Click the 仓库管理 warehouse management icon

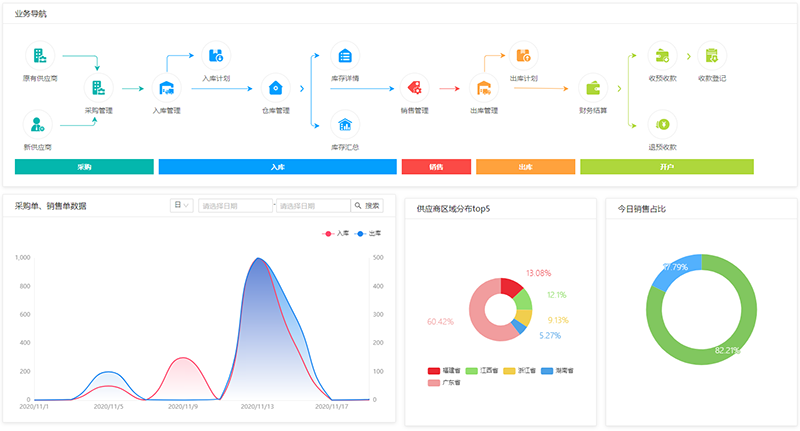tap(275, 88)
